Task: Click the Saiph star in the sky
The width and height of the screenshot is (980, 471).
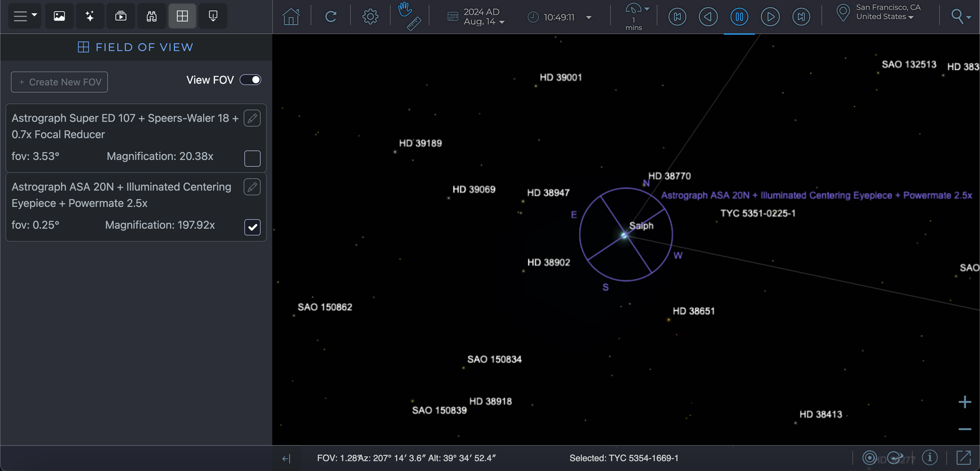Action: point(624,235)
